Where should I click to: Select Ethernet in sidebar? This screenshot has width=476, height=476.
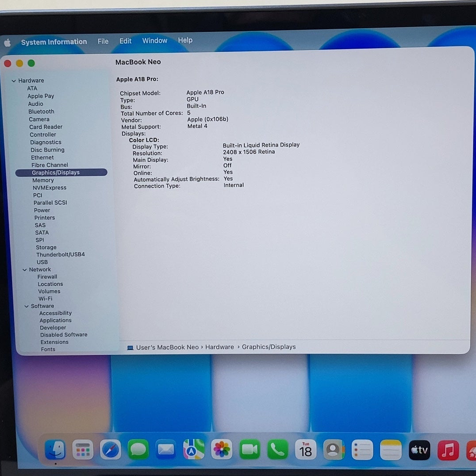pyautogui.click(x=42, y=157)
